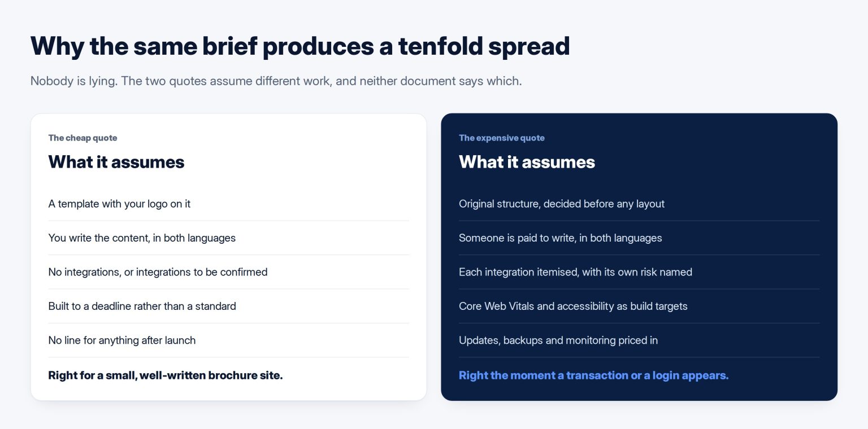Screen dimensions: 868x429
Task: Click 'Updates, backups and monitoring priced in'
Action: coord(558,340)
